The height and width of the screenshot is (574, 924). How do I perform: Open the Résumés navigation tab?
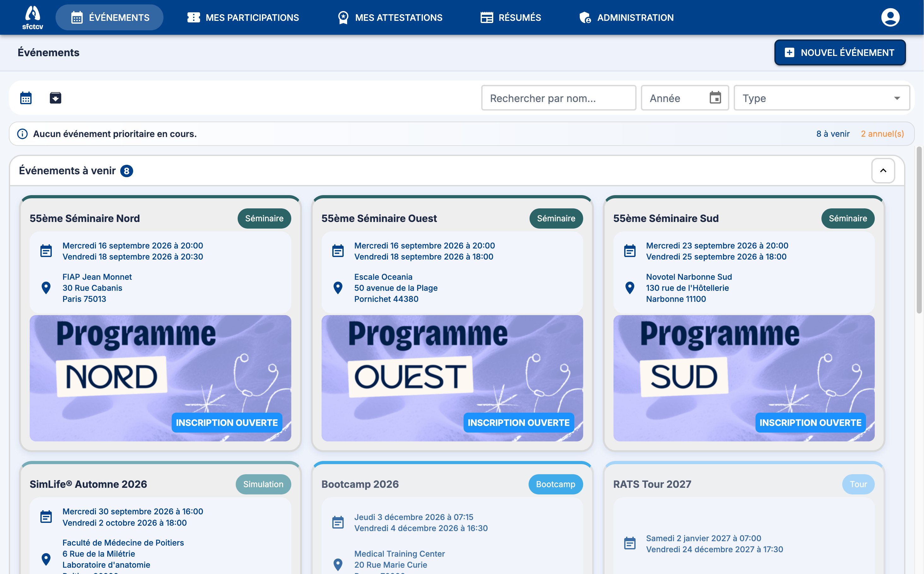point(510,17)
